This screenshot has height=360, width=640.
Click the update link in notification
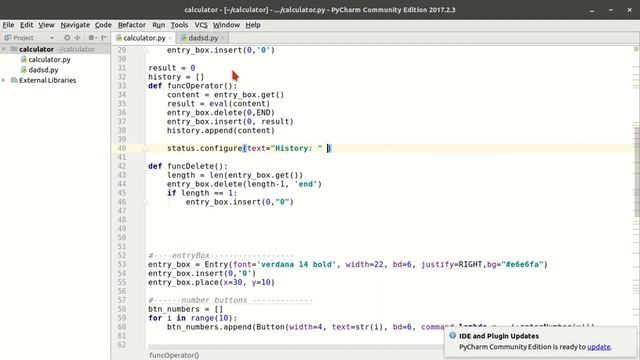click(599, 347)
